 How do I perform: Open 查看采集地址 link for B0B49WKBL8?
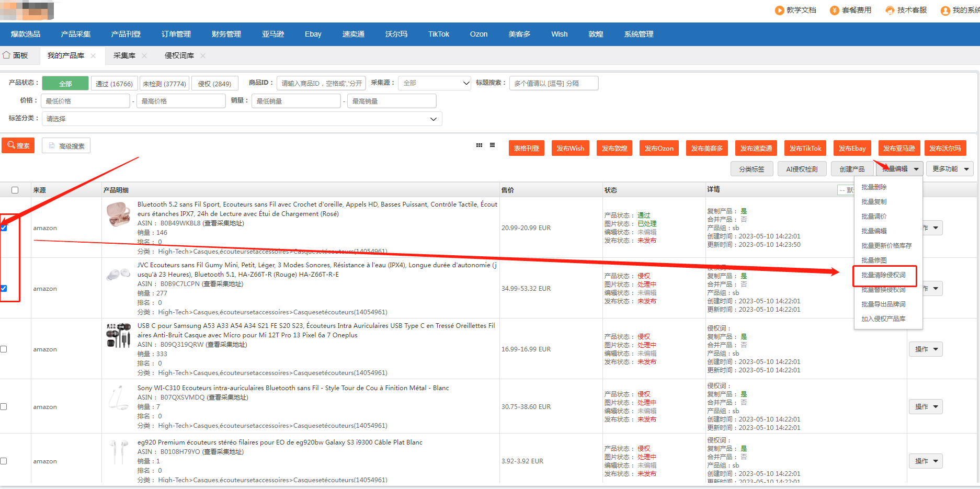224,223
